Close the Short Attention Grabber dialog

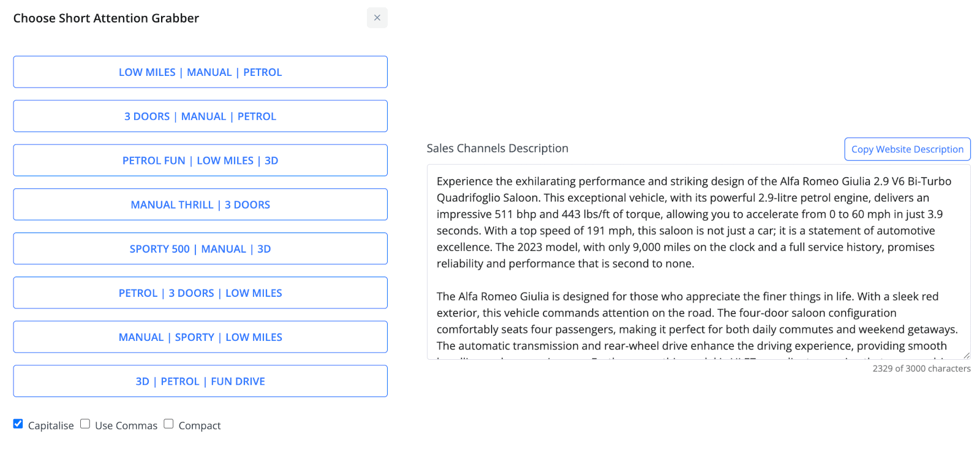[377, 18]
